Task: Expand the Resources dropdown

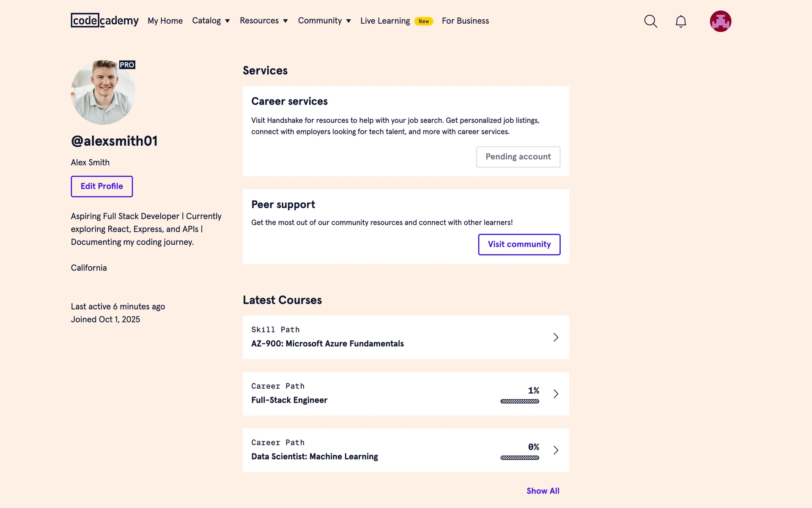Action: [263, 21]
